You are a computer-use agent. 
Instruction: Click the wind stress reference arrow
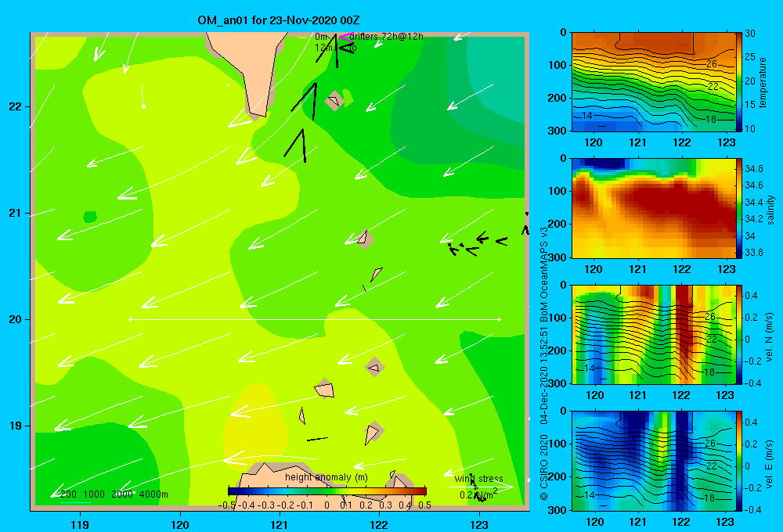pyautogui.click(x=482, y=486)
